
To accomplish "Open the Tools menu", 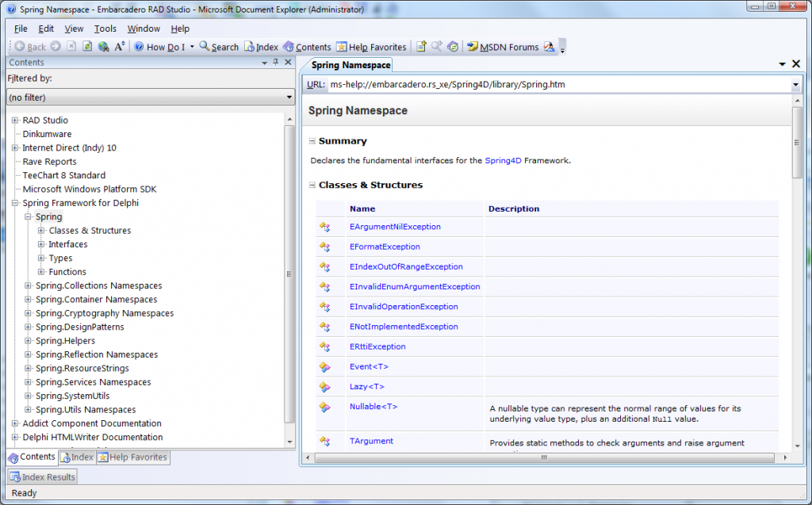I will click(105, 28).
